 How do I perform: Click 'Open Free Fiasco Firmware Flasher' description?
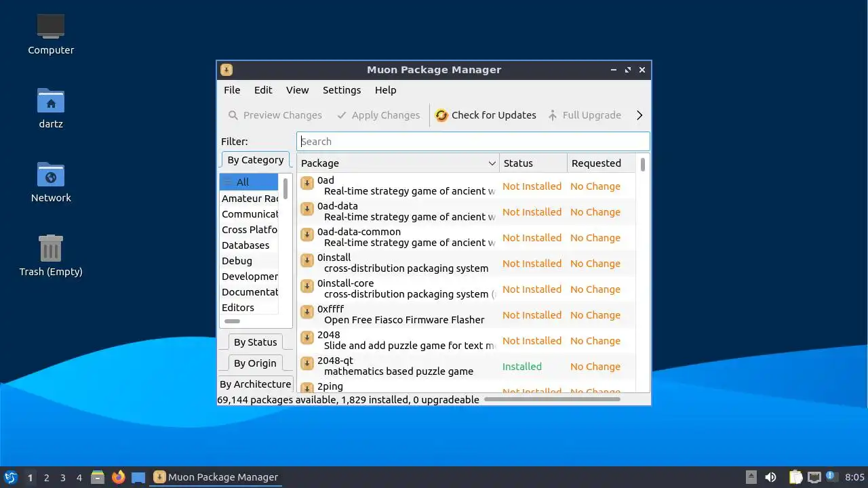pyautogui.click(x=404, y=320)
